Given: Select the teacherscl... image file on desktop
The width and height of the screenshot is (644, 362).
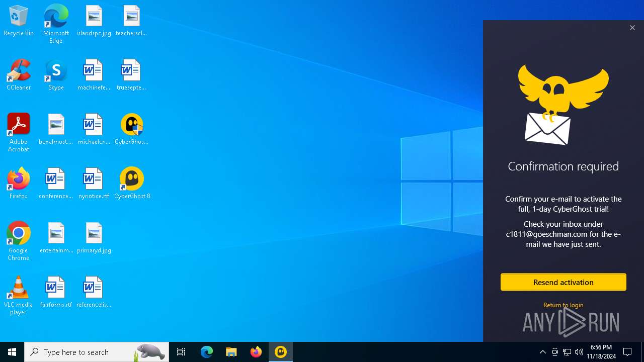Looking at the screenshot, I should tap(131, 21).
